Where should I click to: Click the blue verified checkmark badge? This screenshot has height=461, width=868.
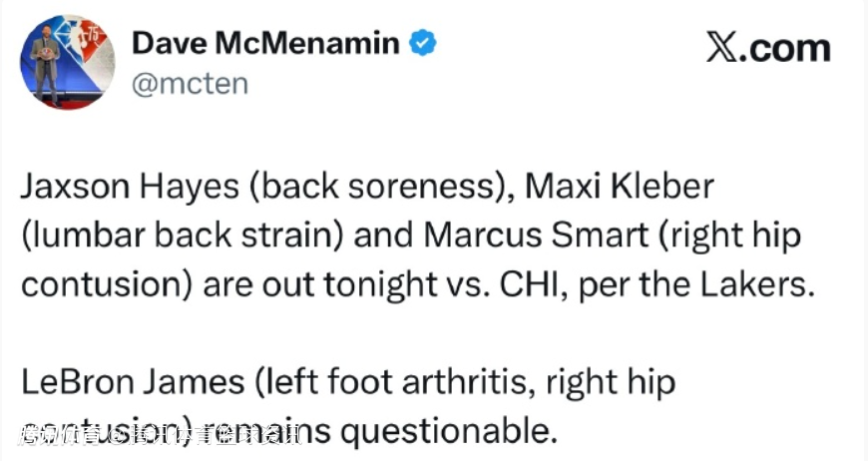click(x=423, y=43)
